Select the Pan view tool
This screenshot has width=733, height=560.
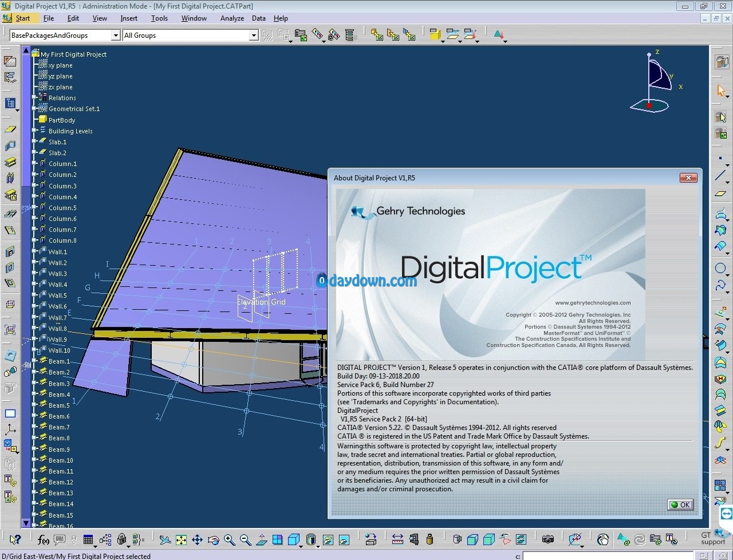pyautogui.click(x=197, y=539)
